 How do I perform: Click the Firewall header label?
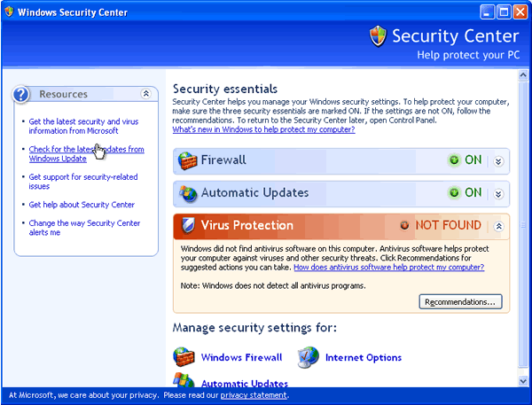pyautogui.click(x=223, y=160)
